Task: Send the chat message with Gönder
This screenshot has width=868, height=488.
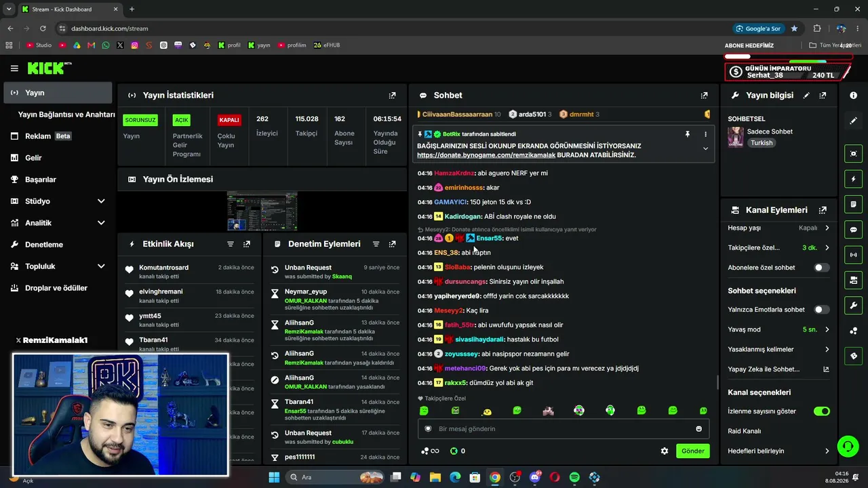Action: [x=693, y=451]
